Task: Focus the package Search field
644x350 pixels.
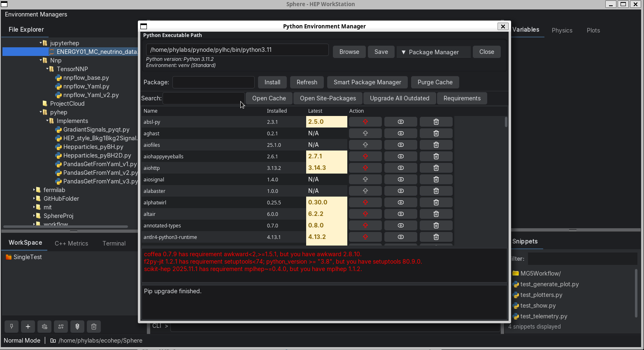Action: click(x=203, y=98)
